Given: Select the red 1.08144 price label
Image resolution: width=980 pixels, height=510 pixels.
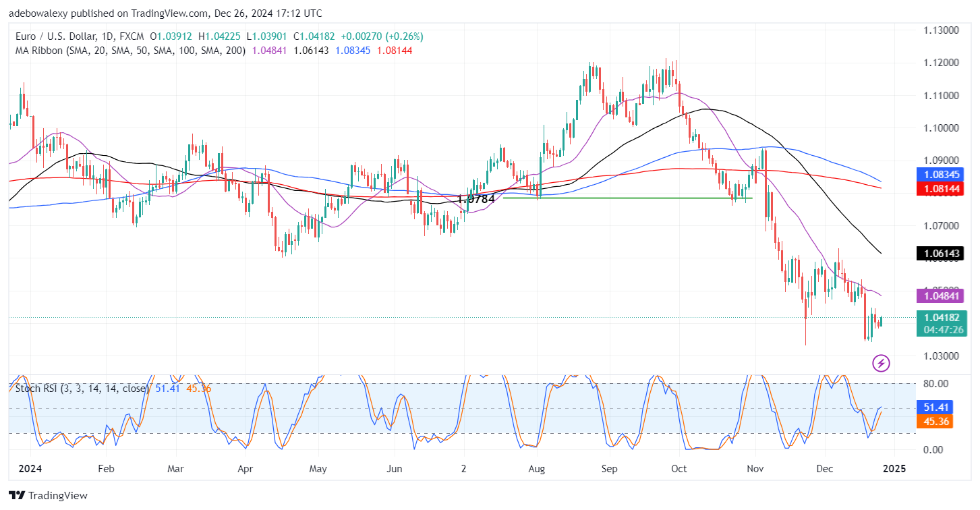Looking at the screenshot, I should coord(940,188).
